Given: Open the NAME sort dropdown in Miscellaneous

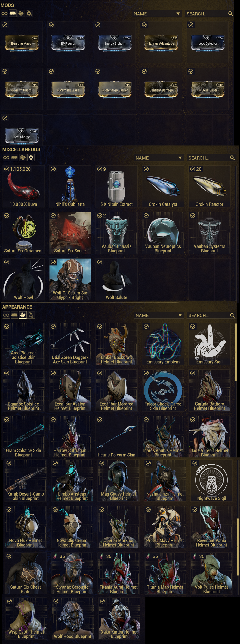Looking at the screenshot, I should tap(159, 158).
